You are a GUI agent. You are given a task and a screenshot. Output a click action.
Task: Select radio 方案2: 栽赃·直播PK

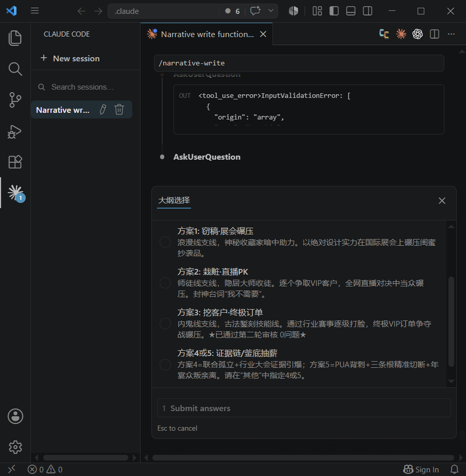(x=165, y=283)
